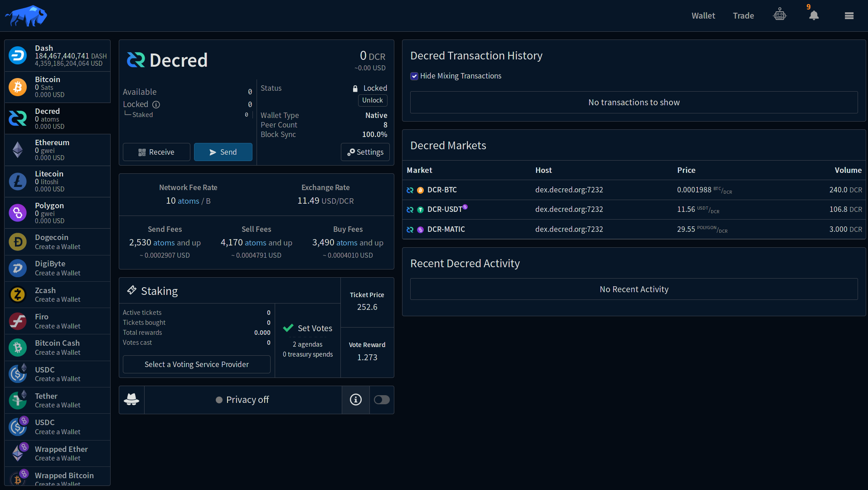
Task: Open Set Votes
Action: click(x=308, y=328)
